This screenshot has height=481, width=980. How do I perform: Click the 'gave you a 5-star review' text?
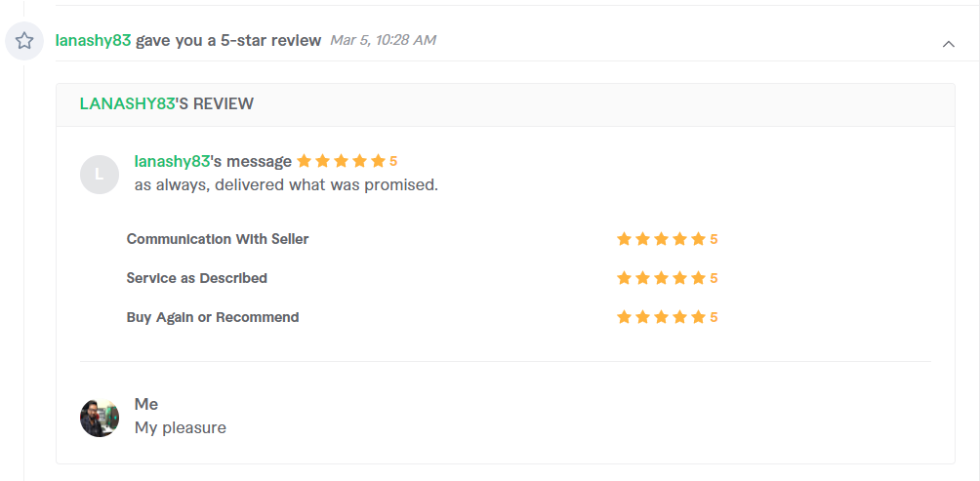(x=228, y=41)
